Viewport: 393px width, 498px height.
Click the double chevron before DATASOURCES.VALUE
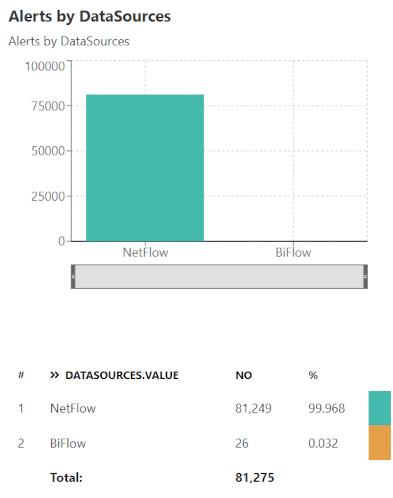point(54,375)
